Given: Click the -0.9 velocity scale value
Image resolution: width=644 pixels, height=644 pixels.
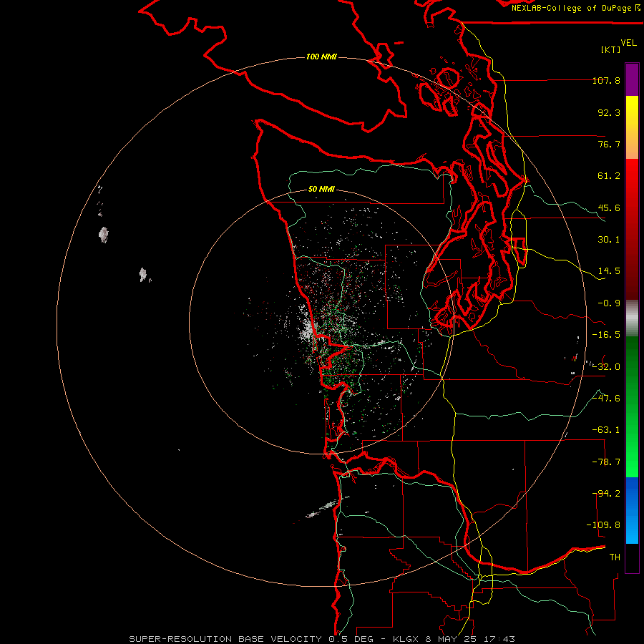Looking at the screenshot, I should (x=609, y=303).
